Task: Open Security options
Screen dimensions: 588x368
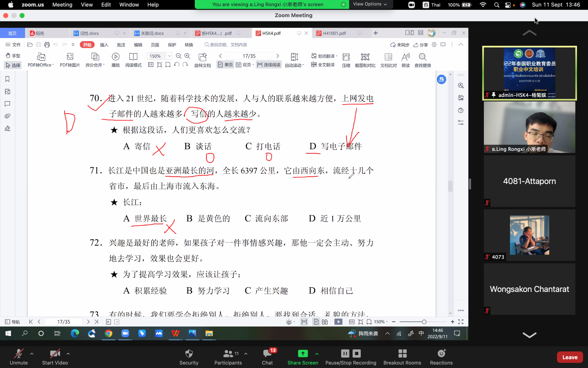Action: tap(189, 357)
